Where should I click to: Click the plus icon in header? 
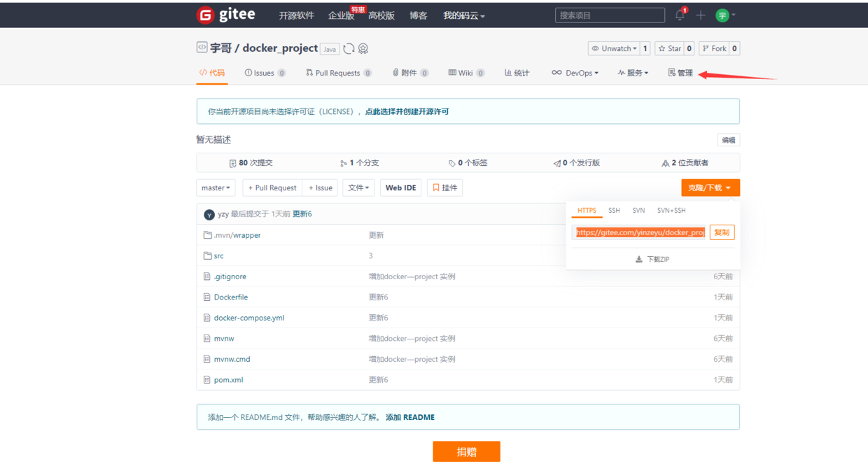point(701,15)
